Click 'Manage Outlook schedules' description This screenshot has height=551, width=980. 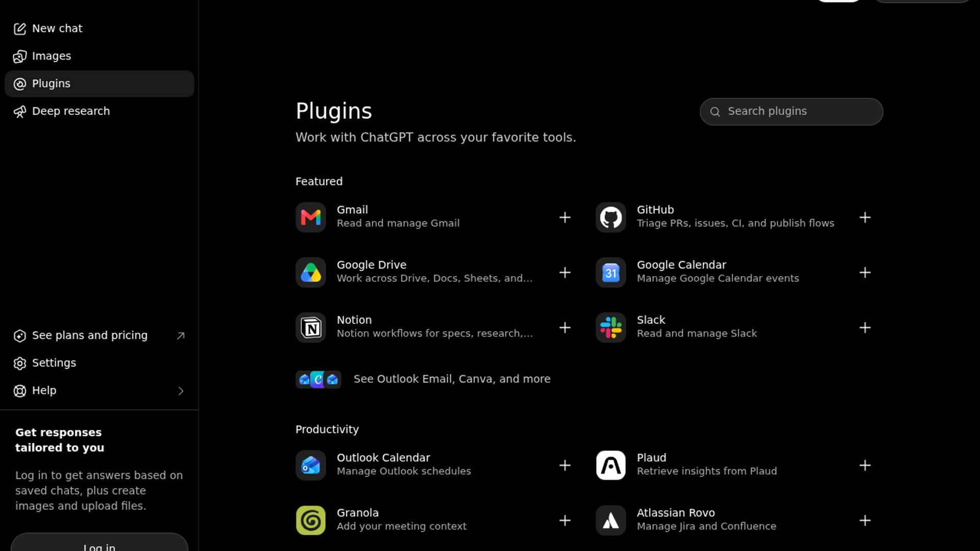(404, 471)
